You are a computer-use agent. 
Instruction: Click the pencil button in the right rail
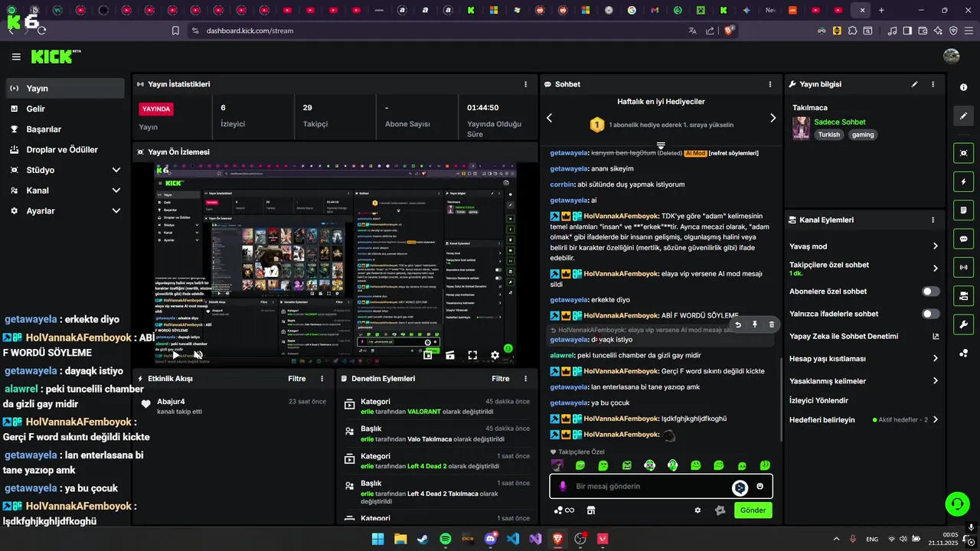tap(964, 116)
